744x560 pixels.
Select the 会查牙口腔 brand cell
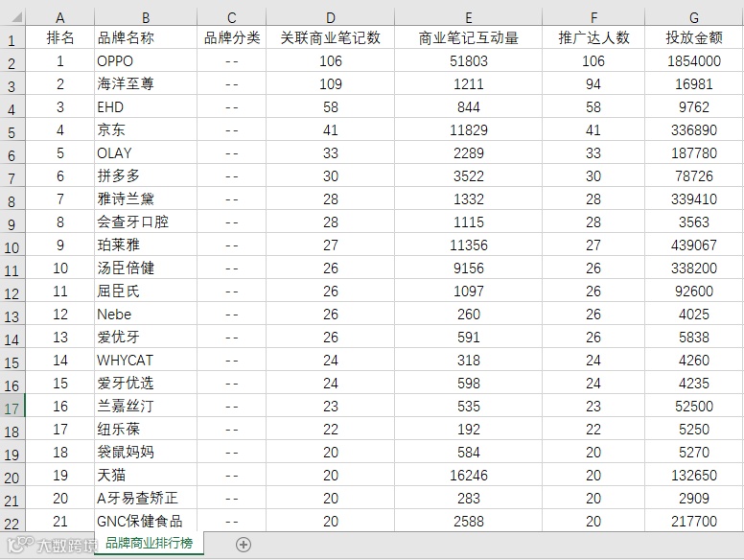[x=146, y=222]
